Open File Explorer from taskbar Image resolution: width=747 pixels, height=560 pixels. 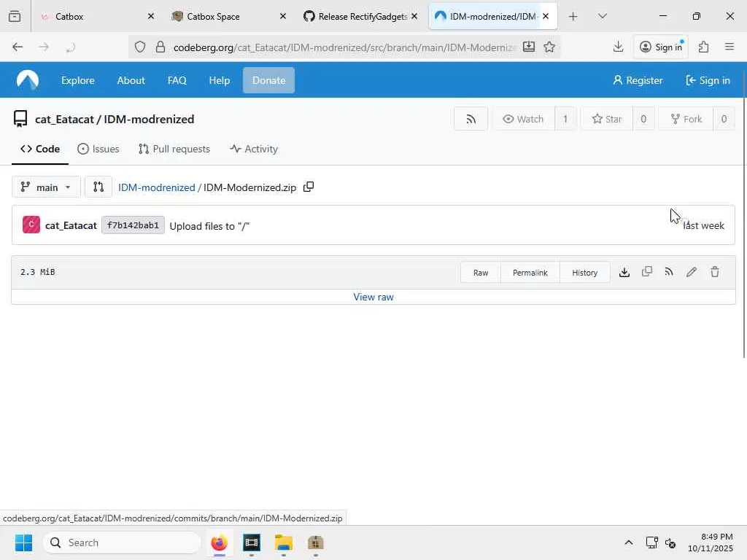pyautogui.click(x=284, y=542)
